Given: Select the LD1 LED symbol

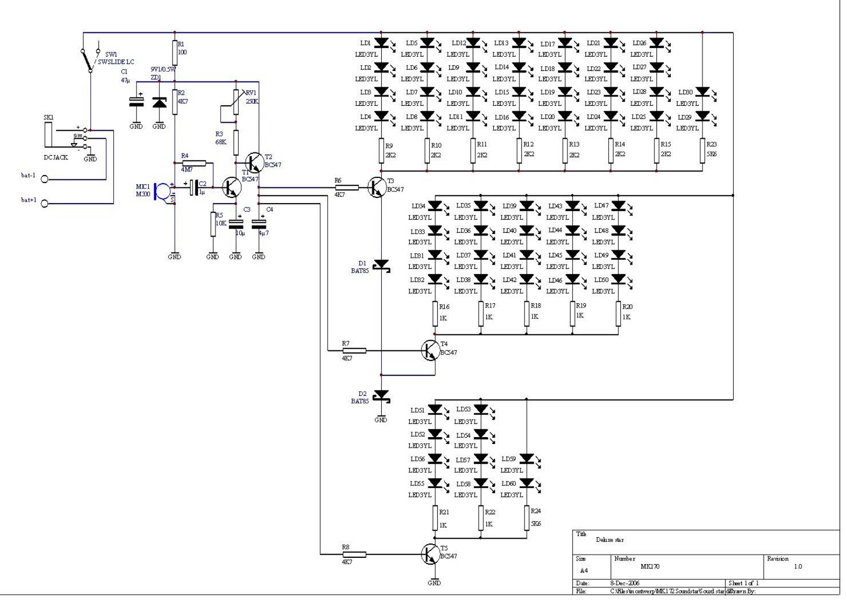Looking at the screenshot, I should click(x=384, y=43).
